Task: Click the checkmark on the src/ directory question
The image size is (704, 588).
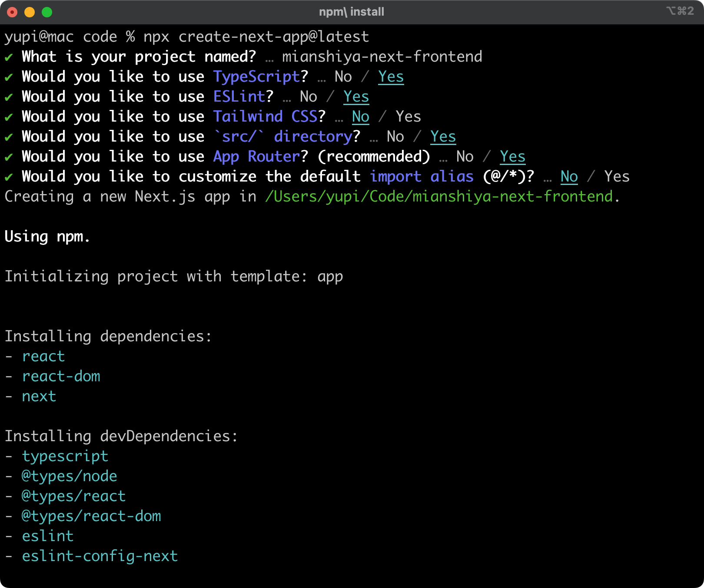Action: tap(9, 137)
